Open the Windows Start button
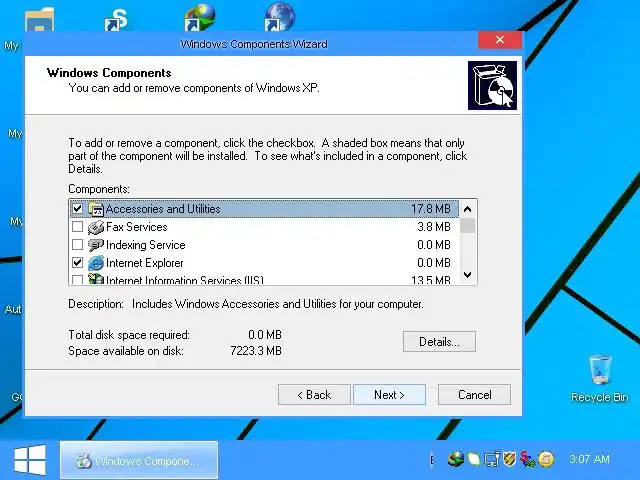Image resolution: width=640 pixels, height=480 pixels. pos(30,460)
